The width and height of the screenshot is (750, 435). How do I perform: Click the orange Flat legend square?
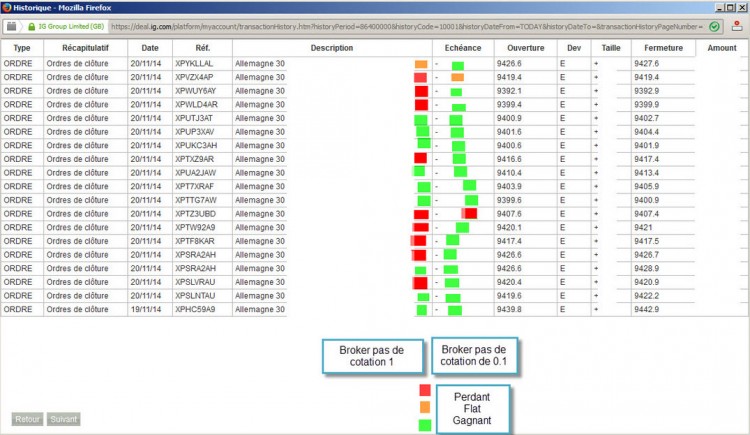click(x=425, y=407)
